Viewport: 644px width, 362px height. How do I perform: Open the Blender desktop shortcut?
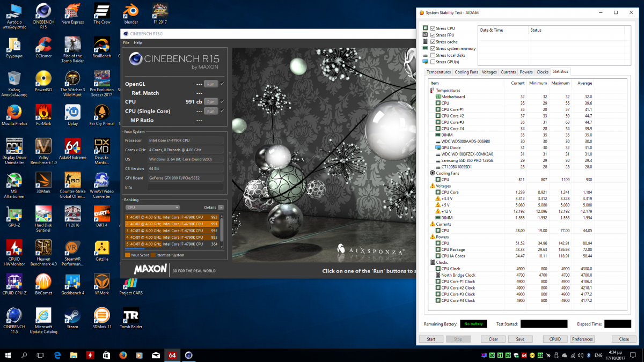(x=131, y=13)
